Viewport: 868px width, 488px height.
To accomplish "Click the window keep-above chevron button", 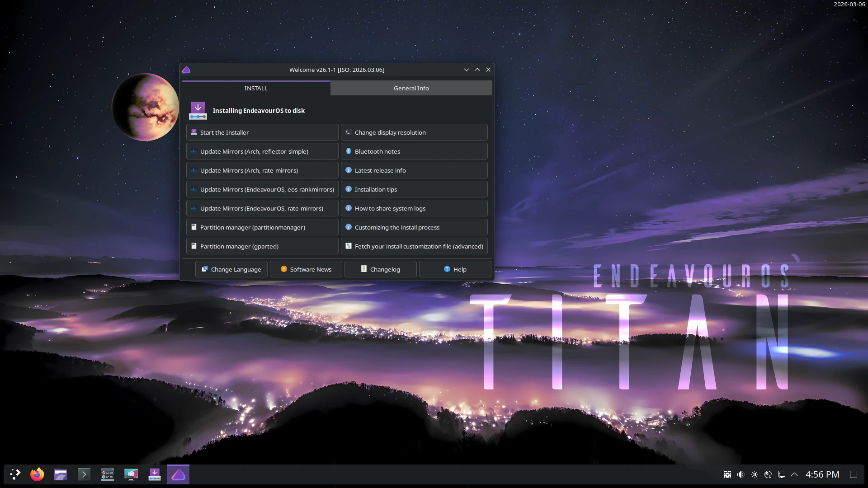I will (x=477, y=70).
